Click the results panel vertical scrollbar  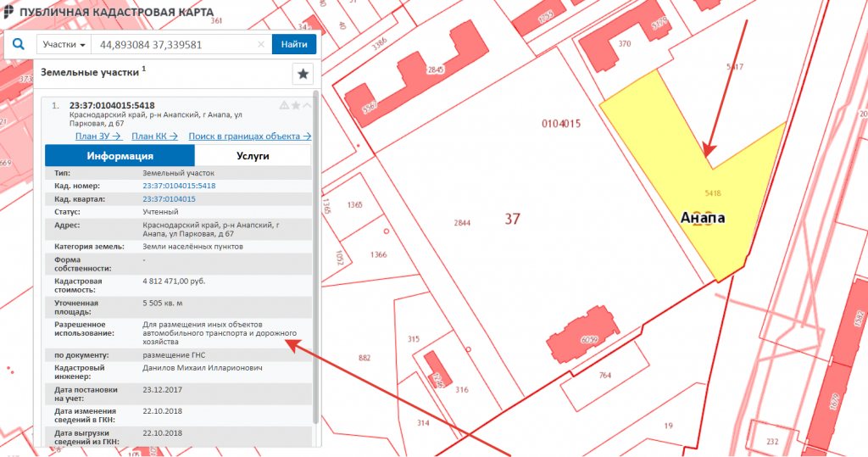316,258
